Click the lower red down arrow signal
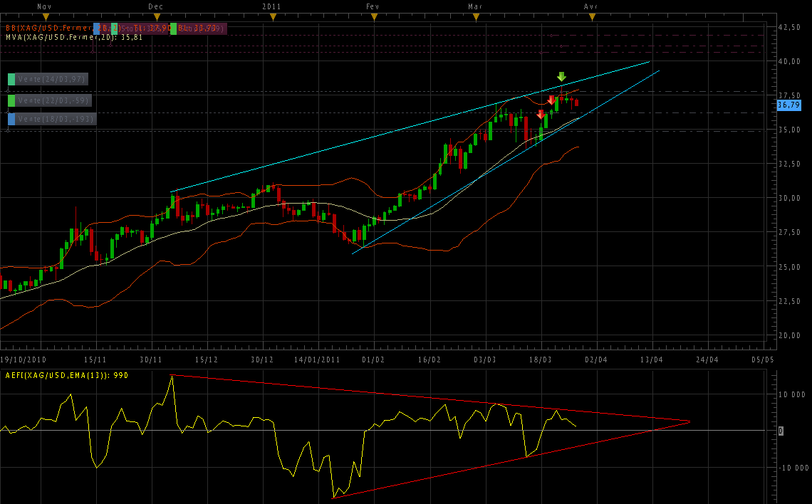Image resolution: width=812 pixels, height=504 pixels. pos(541,114)
